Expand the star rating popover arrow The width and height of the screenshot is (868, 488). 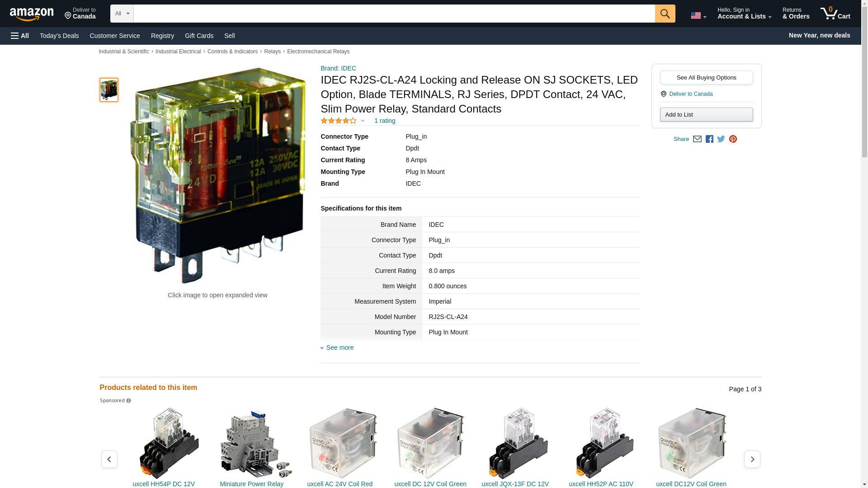363,121
